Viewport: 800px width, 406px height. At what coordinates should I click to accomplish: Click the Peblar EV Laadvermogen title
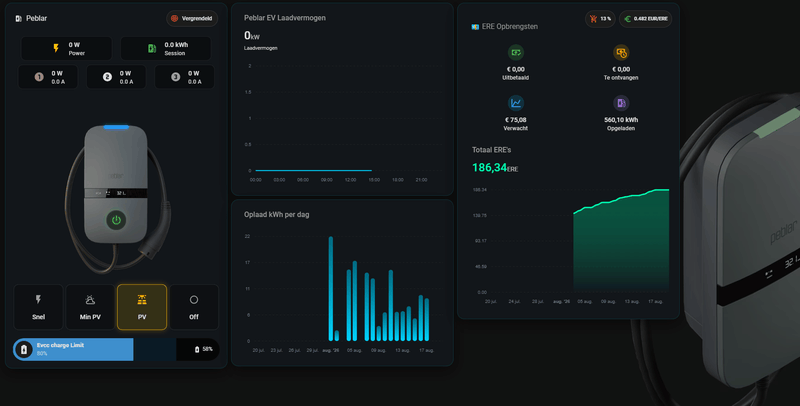285,18
